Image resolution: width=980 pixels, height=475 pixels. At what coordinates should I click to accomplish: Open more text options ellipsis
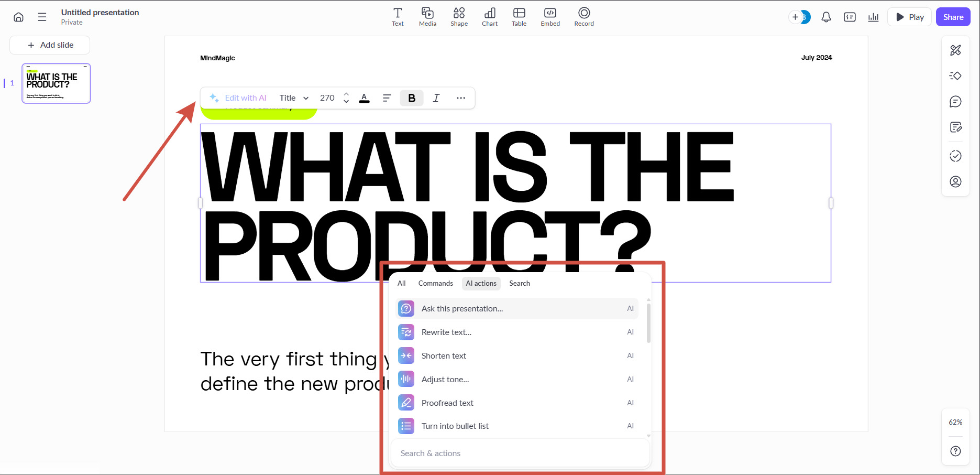(460, 98)
